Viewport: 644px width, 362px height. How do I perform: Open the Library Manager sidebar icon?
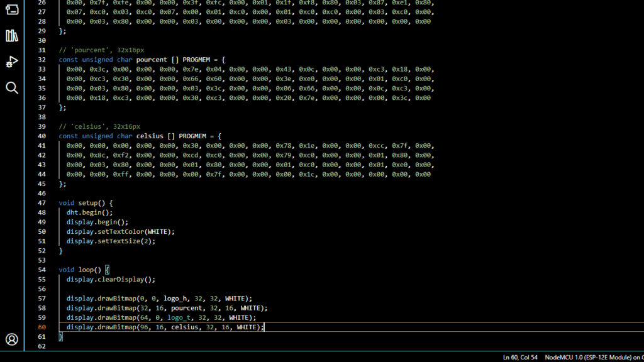[x=12, y=36]
